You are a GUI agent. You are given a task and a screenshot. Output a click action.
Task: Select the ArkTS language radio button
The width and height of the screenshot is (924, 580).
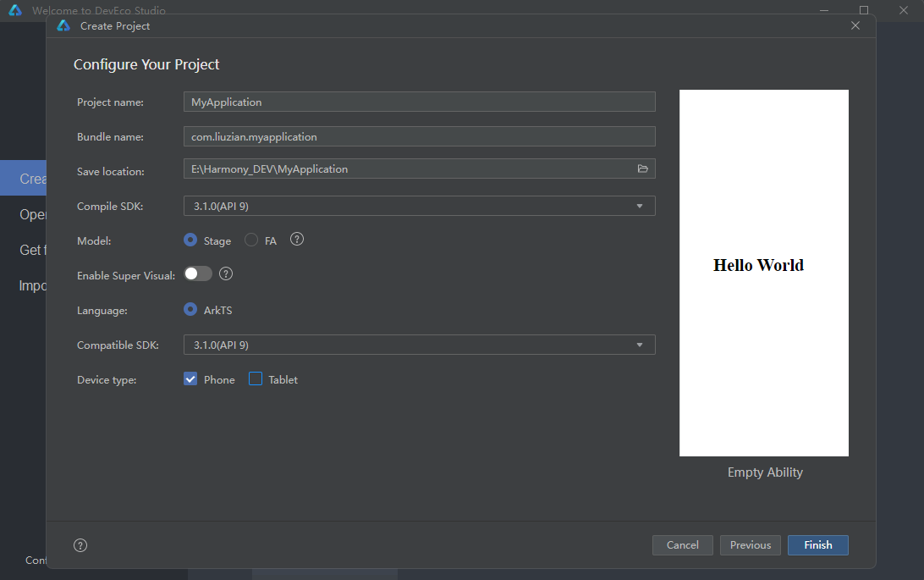[x=190, y=309]
